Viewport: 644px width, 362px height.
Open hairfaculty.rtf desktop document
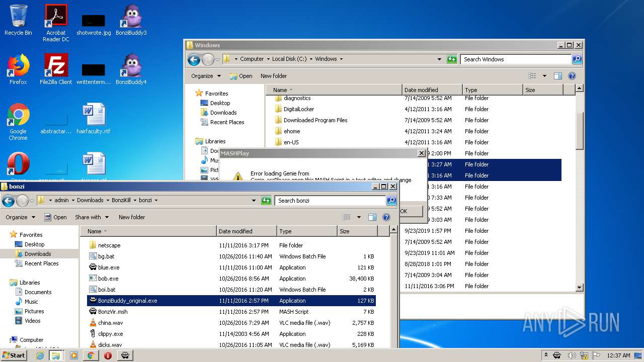coord(94,119)
